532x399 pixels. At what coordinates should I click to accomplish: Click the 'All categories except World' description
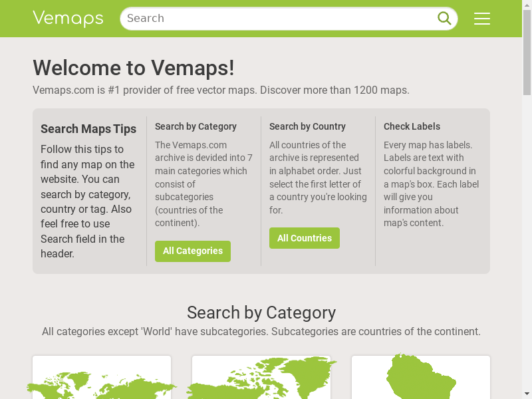(261, 331)
